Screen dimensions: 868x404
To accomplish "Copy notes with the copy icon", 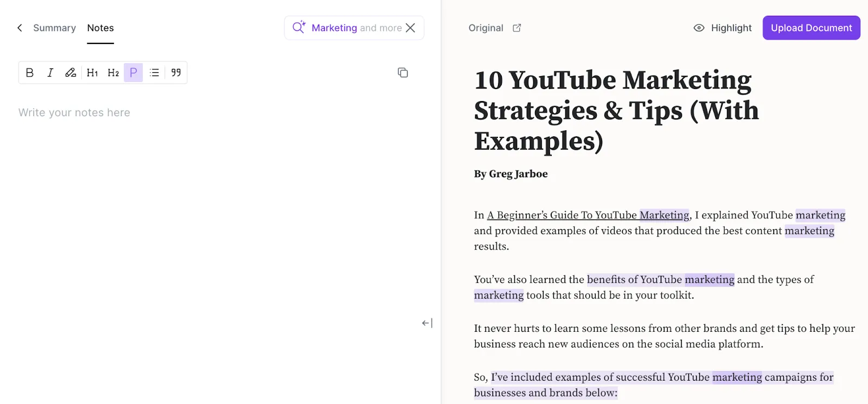I will point(403,72).
